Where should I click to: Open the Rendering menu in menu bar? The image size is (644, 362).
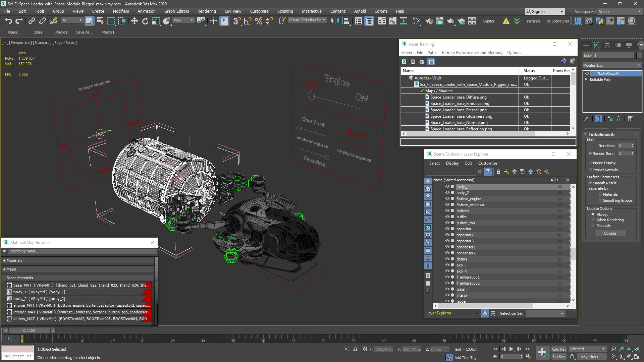click(x=206, y=11)
